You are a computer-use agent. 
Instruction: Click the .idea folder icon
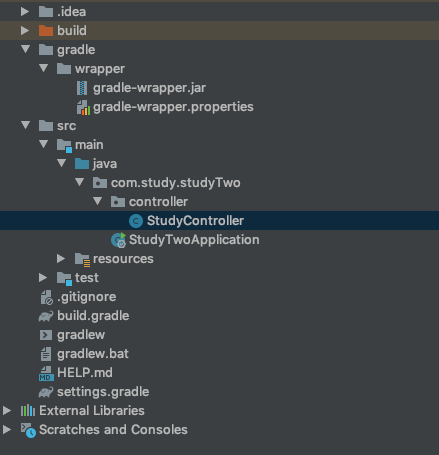(x=46, y=12)
